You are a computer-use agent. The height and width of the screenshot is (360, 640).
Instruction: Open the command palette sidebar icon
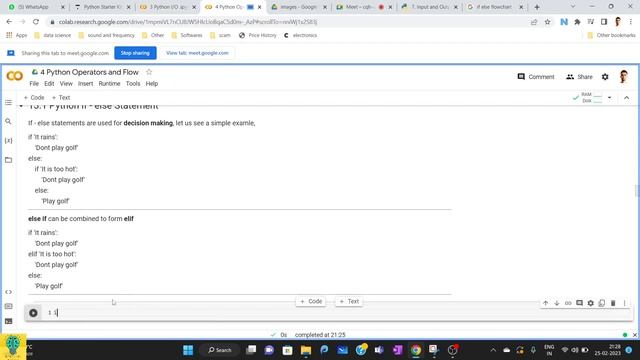click(9, 307)
